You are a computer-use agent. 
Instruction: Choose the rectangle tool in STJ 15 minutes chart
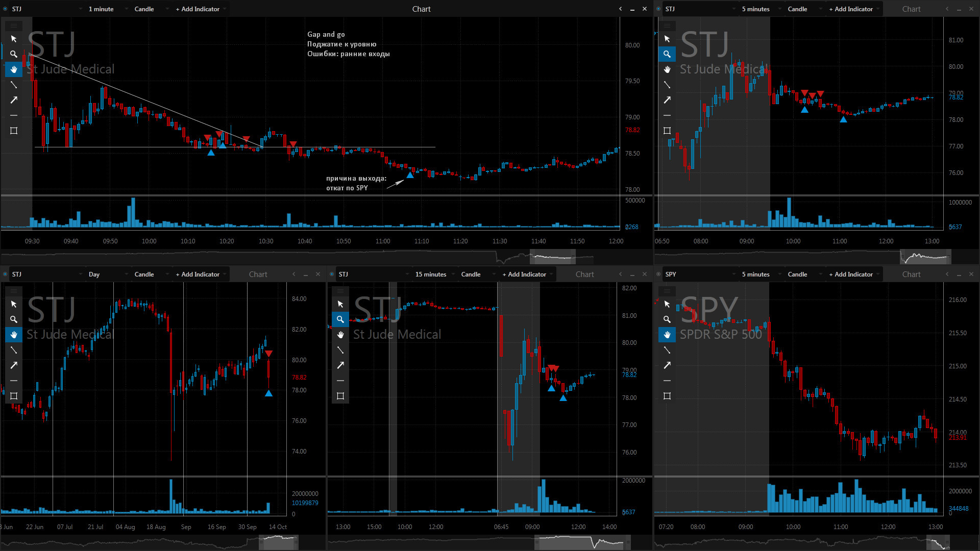coord(340,396)
